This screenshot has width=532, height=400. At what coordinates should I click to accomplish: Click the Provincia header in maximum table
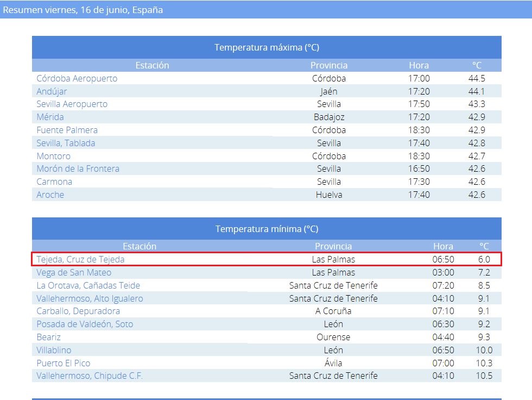coord(329,65)
